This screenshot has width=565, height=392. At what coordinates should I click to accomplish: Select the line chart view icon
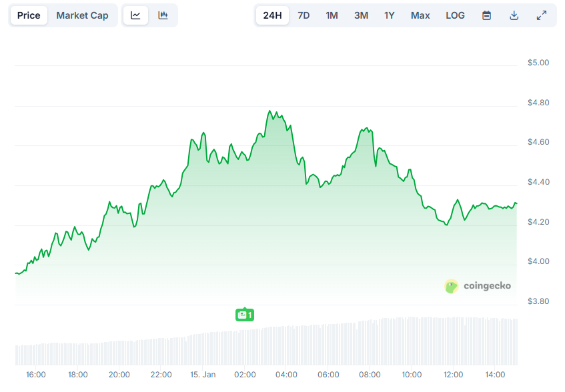(135, 15)
